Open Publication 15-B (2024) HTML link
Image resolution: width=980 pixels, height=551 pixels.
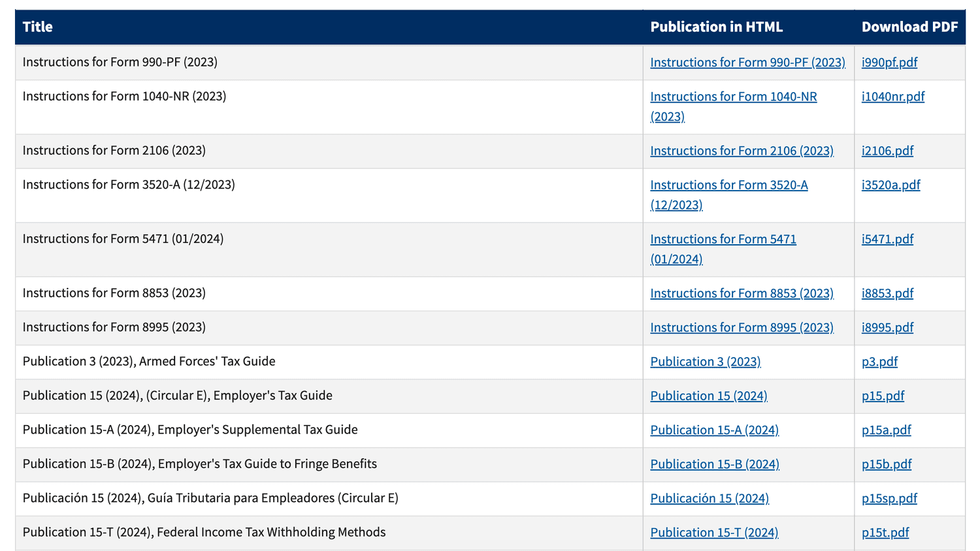point(715,464)
